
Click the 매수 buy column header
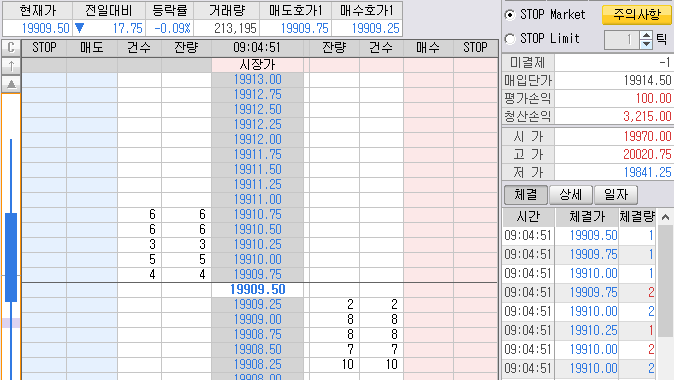(x=428, y=48)
